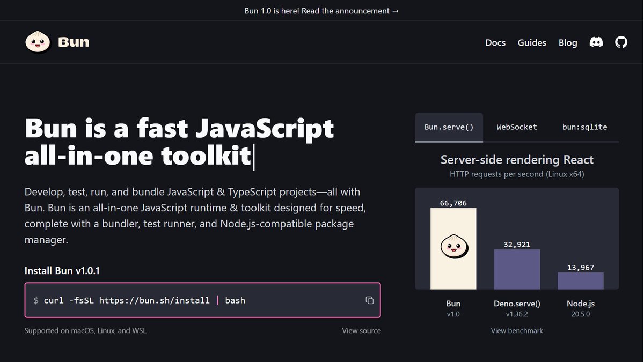Open the GitHub icon link
The height and width of the screenshot is (362, 644).
point(621,42)
